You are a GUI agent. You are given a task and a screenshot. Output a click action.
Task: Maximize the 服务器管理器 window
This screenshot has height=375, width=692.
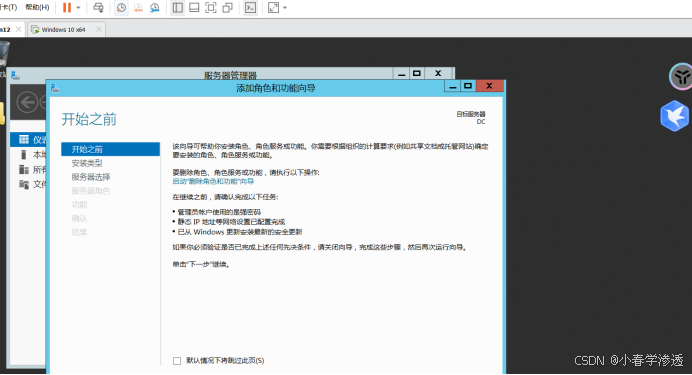pyautogui.click(x=417, y=73)
